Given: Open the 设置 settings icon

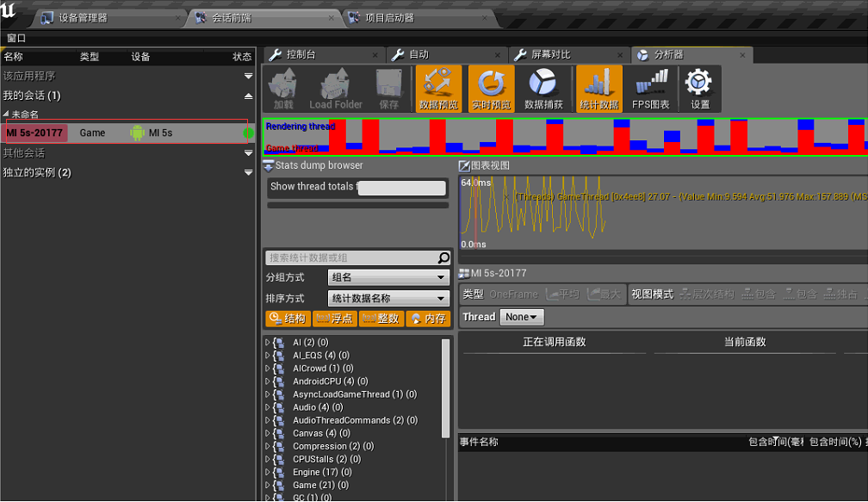Looking at the screenshot, I should 699,88.
